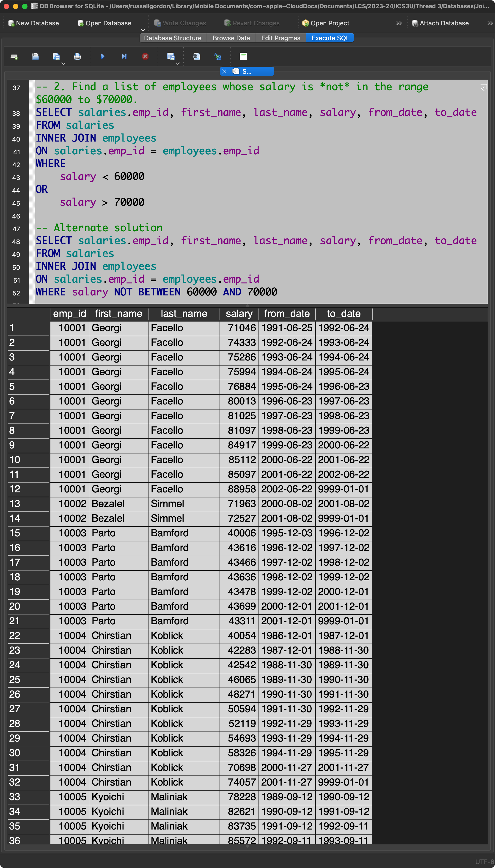Click the Comment/format SQL block icon
This screenshot has height=868, width=495.
click(x=243, y=56)
